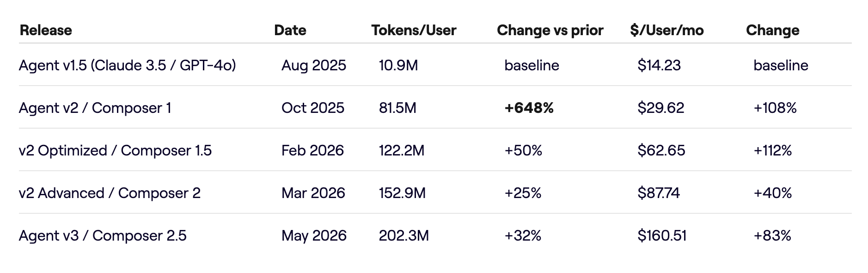Click the $14.23 baseline price
868x273 pixels.
click(659, 65)
